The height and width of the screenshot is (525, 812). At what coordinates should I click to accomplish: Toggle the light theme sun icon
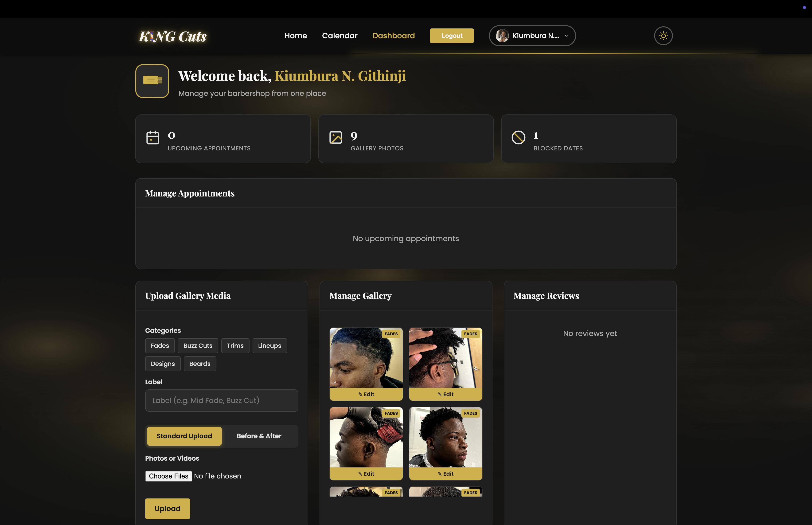pyautogui.click(x=663, y=35)
